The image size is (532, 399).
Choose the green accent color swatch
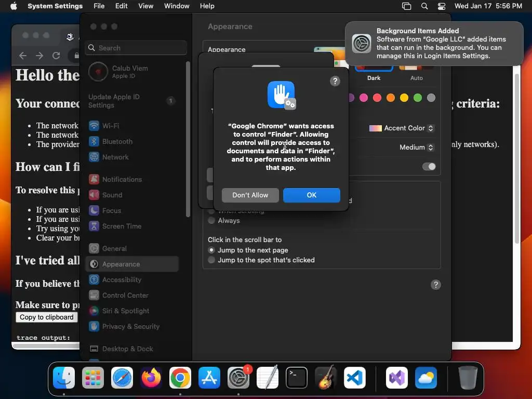point(418,98)
